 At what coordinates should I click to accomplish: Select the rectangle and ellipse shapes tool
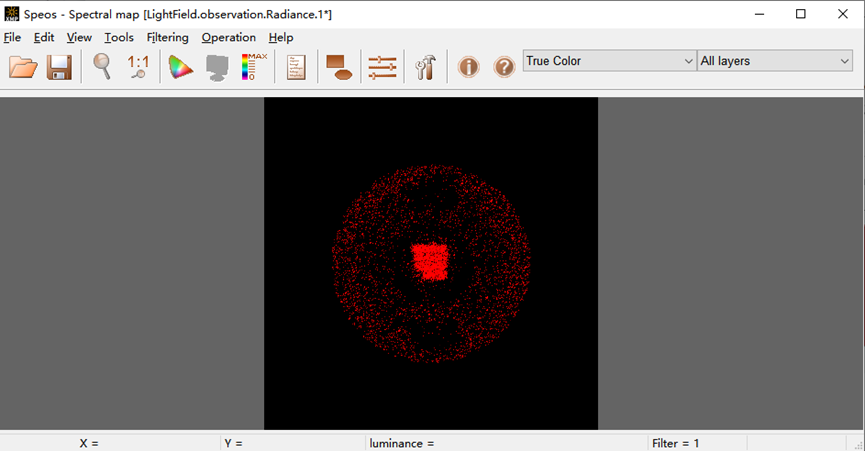point(339,67)
